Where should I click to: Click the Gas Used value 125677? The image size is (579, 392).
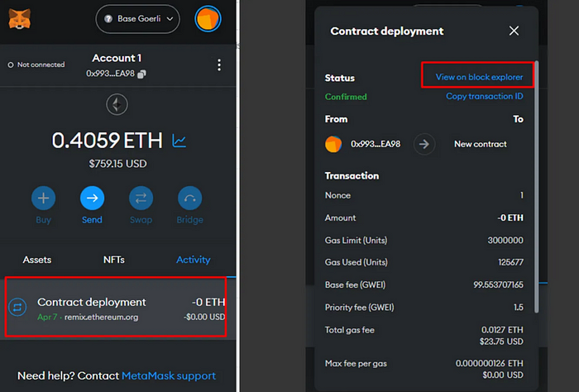click(x=510, y=262)
